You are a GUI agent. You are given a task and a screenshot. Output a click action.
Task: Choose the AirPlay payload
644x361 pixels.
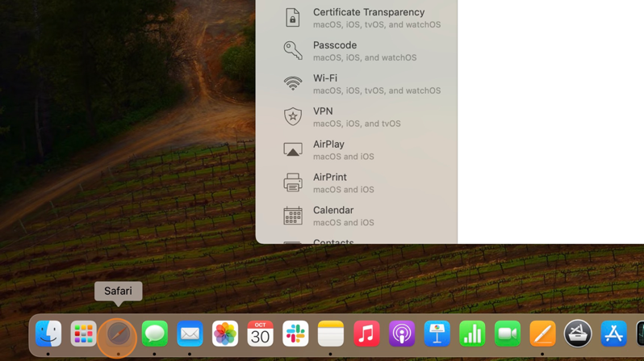[x=357, y=149]
